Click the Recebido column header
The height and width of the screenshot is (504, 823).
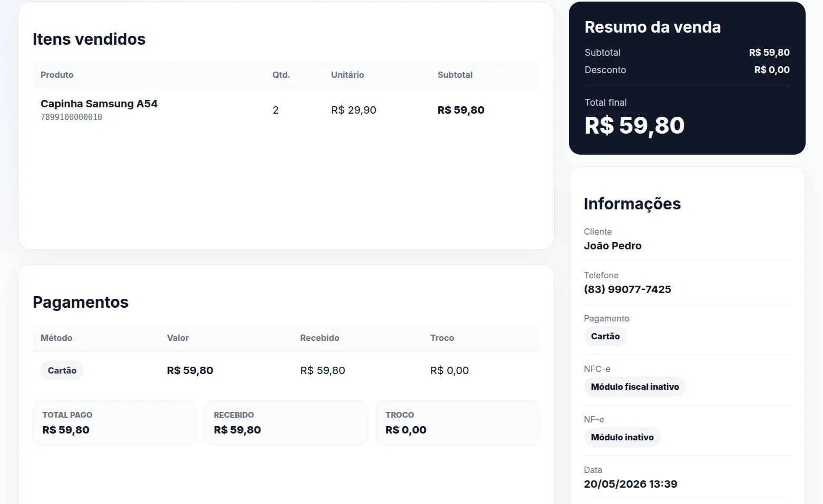point(319,338)
